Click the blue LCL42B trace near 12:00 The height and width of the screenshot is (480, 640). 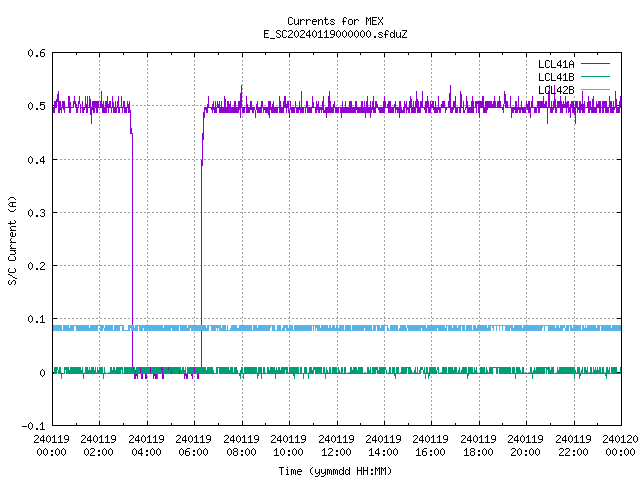tap(337, 328)
